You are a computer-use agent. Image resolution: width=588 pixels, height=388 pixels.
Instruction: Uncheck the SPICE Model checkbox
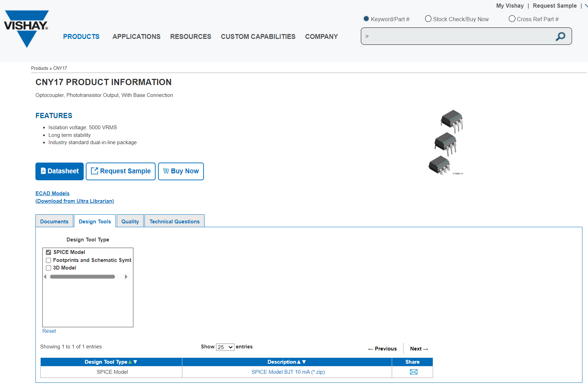pos(49,253)
